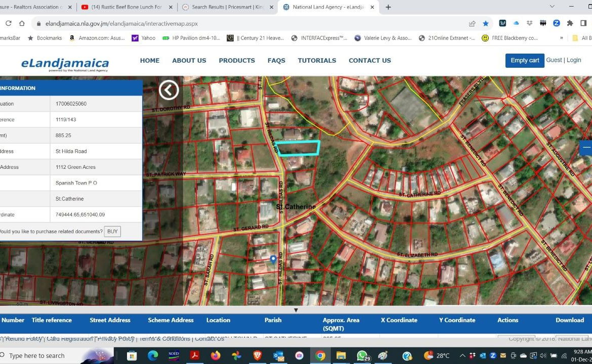
Task: Open Brave browser from the taskbar
Action: (x=258, y=355)
